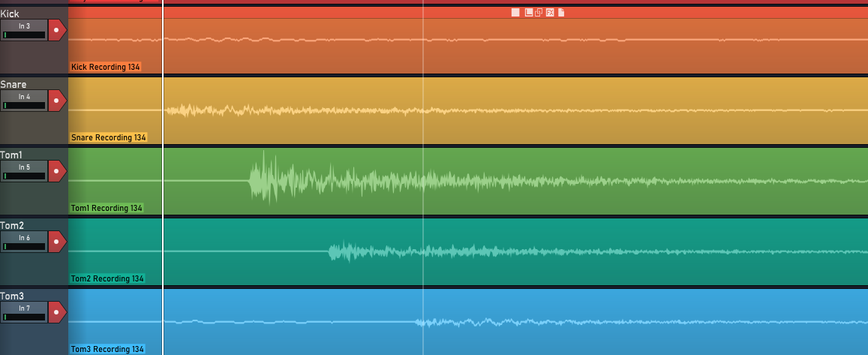Viewport: 868px width, 355px height.
Task: Click the solid square icon in Kick clip header
Action: tap(515, 13)
